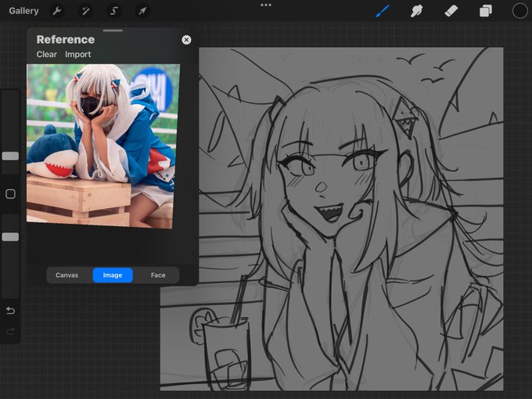Screen dimensions: 532x399
Task: Clear the reference image
Action: click(x=47, y=54)
